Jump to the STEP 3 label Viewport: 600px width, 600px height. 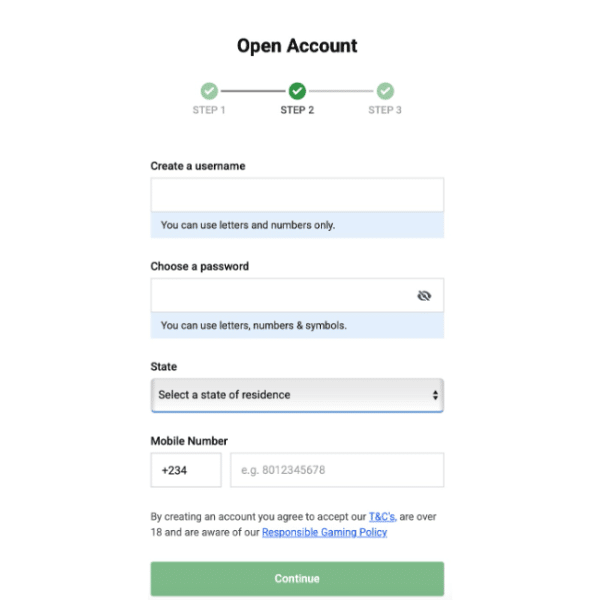click(x=385, y=110)
